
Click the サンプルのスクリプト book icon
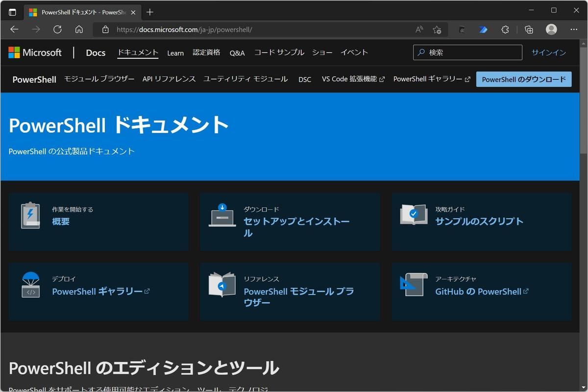[x=414, y=214]
